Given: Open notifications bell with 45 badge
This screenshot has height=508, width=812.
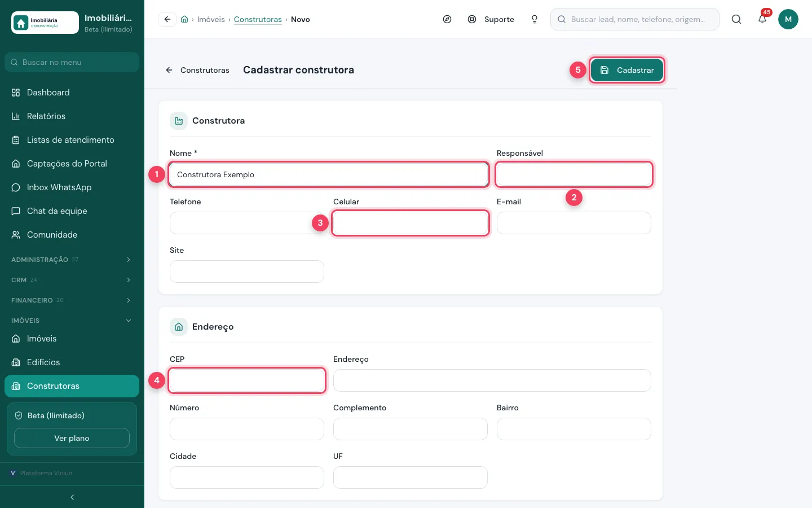Looking at the screenshot, I should coord(762,19).
